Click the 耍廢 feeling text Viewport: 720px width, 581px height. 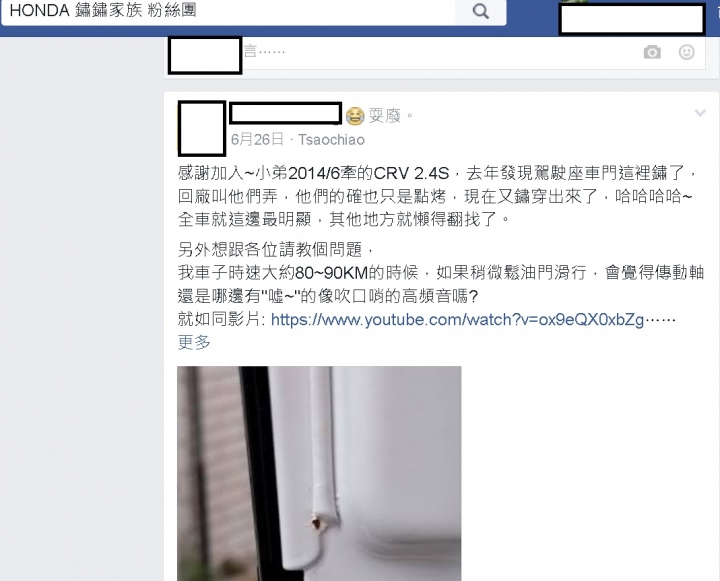pos(385,115)
